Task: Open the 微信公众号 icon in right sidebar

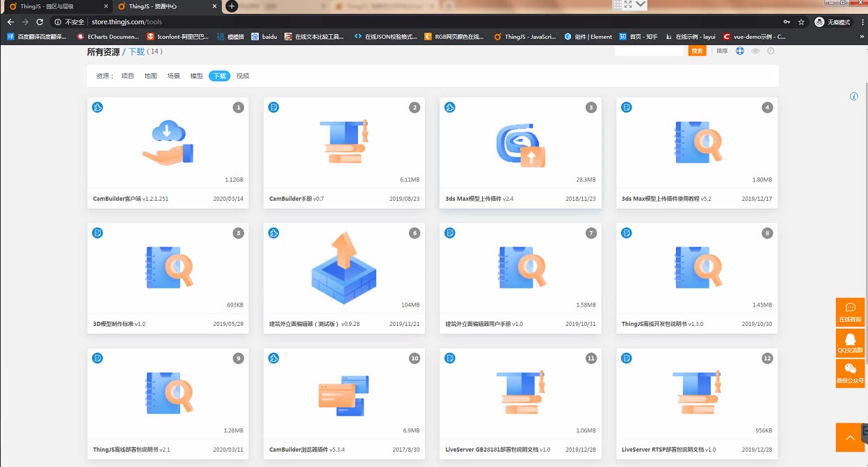Action: (x=850, y=373)
